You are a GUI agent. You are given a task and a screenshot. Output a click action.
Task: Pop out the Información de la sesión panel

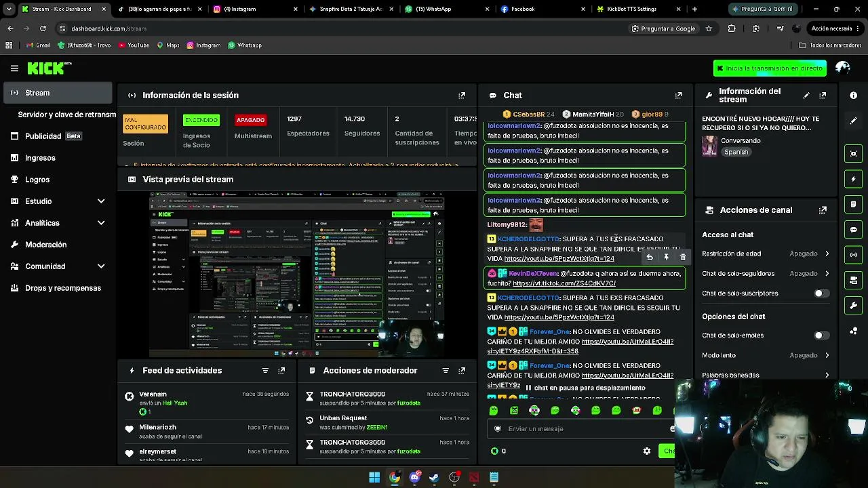pyautogui.click(x=462, y=96)
